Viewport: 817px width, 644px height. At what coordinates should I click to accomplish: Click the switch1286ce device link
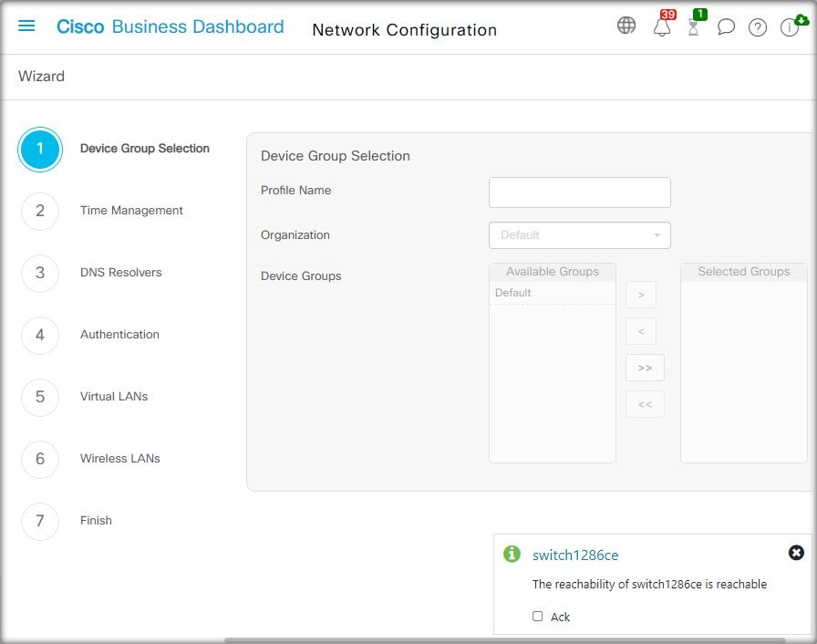point(575,555)
